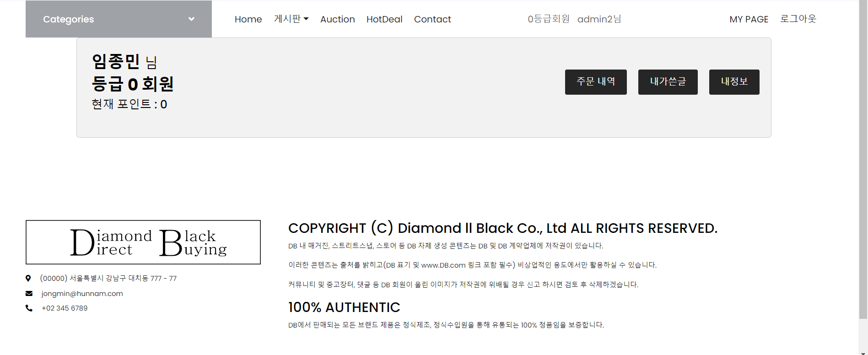Viewport: 868px width, 355px height.
Task: Click the 내가쓴글 button
Action: pyautogui.click(x=668, y=82)
